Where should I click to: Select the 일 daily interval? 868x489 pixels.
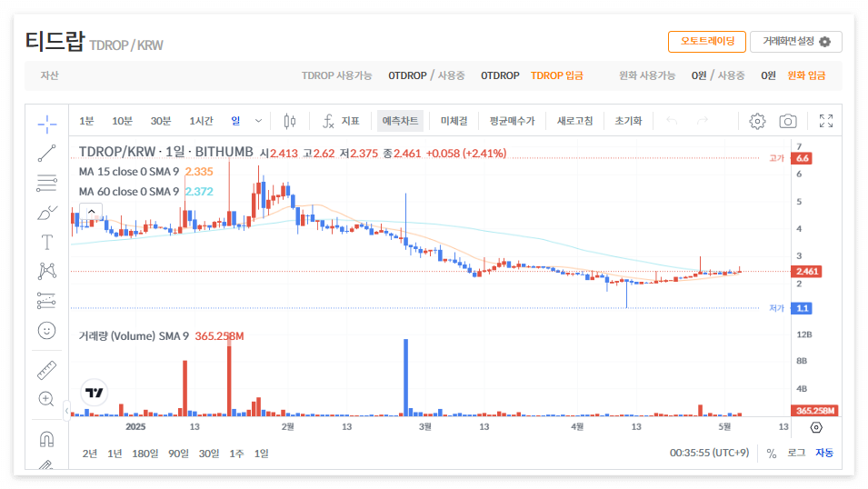[x=235, y=121]
